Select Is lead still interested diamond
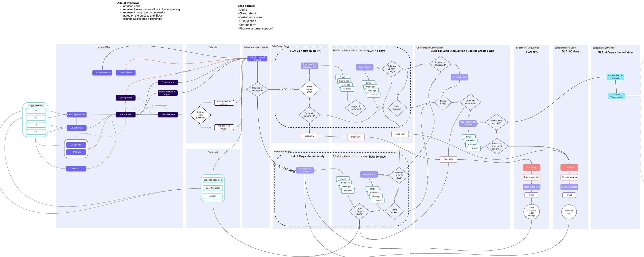644x257 pixels. pos(497,146)
